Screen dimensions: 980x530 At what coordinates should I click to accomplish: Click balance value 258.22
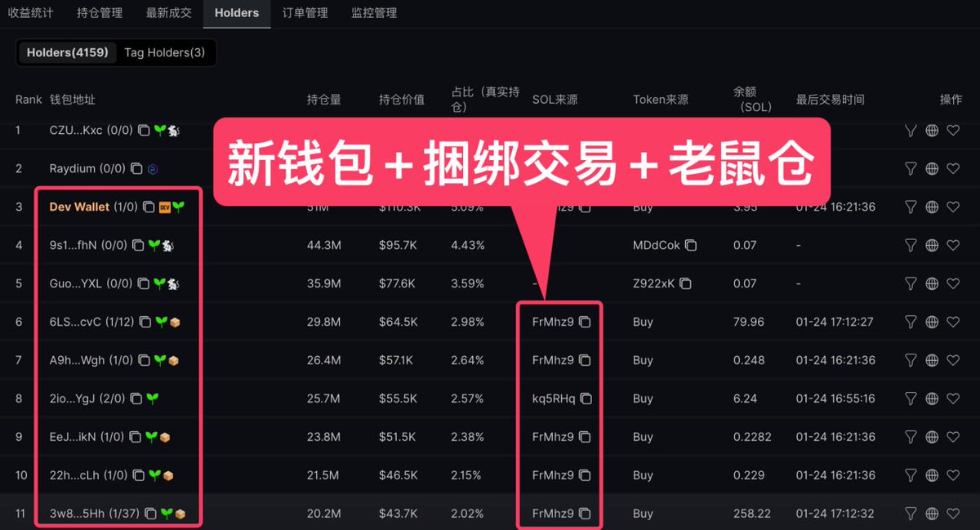(752, 514)
